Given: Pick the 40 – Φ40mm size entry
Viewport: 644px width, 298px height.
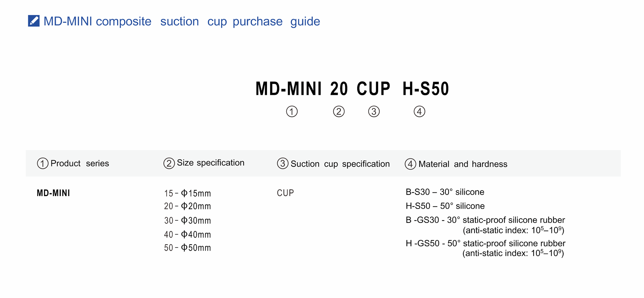Looking at the screenshot, I should click(x=187, y=234).
